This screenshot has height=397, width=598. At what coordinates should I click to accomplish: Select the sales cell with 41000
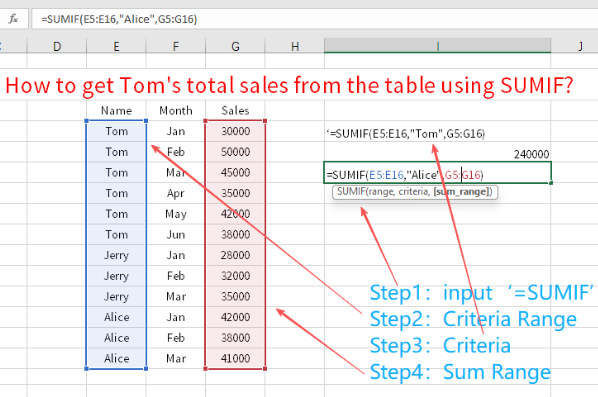(235, 358)
